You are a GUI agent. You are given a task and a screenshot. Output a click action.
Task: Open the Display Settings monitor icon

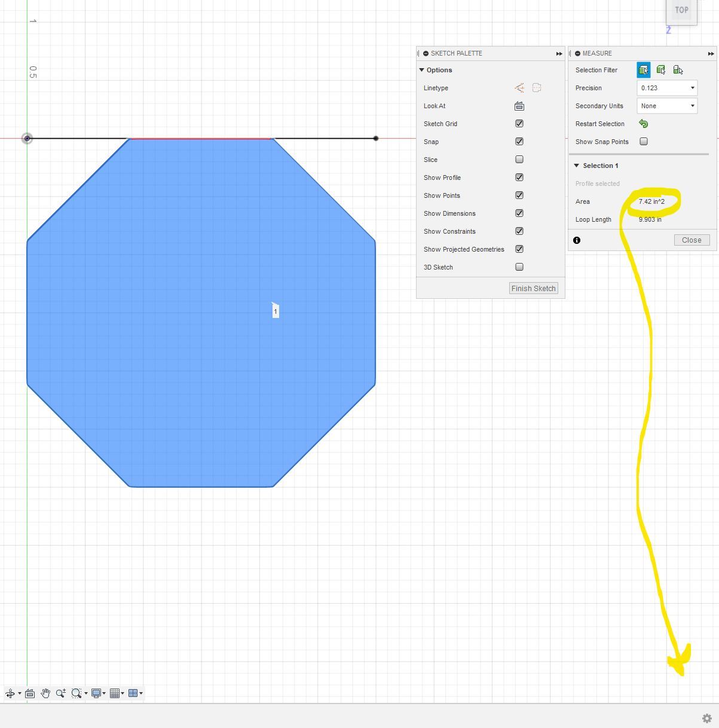tap(96, 693)
